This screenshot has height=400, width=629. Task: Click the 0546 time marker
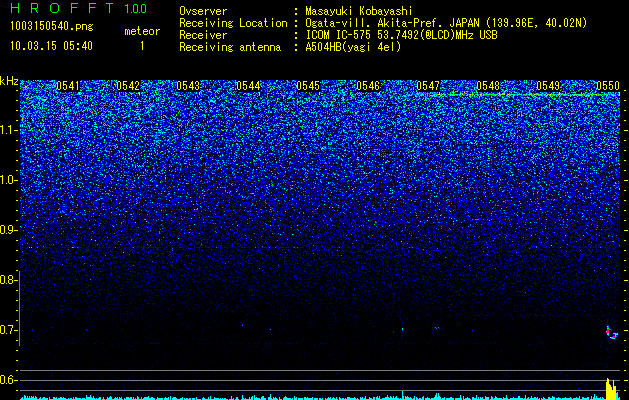click(368, 86)
